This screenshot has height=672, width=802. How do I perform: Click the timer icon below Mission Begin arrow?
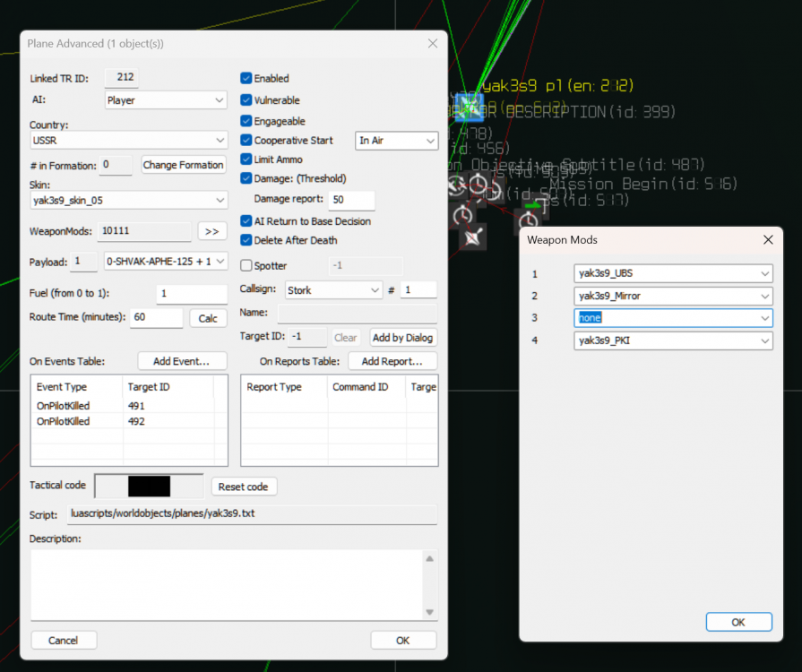coord(529,220)
